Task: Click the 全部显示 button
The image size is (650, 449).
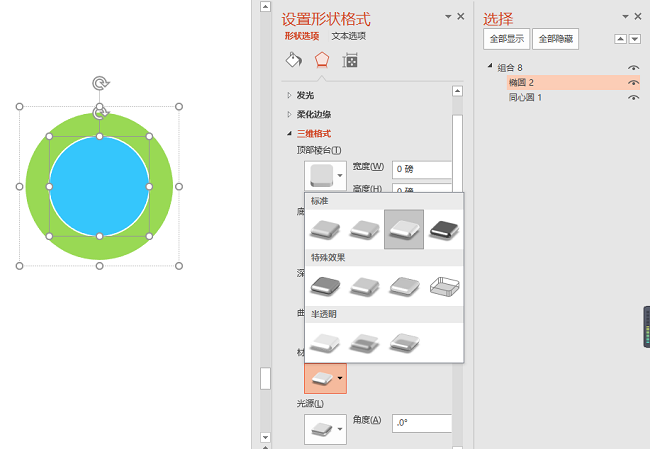Action: coord(505,39)
